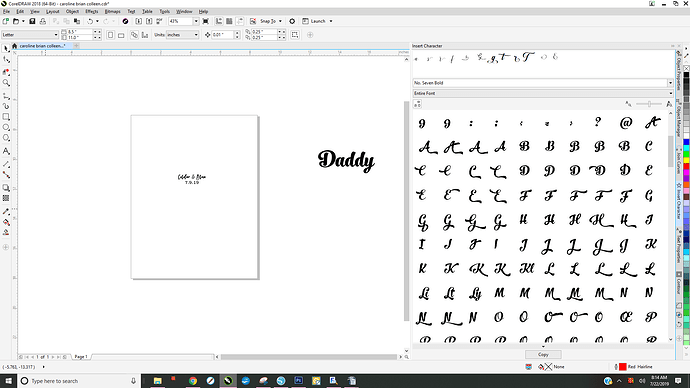Image resolution: width=690 pixels, height=388 pixels.
Task: Toggle Show guidelines button
Action: 240,21
